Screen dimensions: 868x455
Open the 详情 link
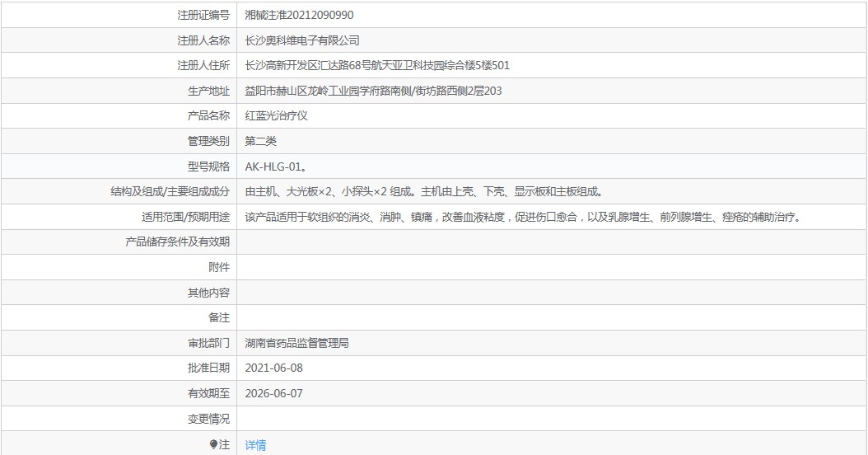pyautogui.click(x=255, y=444)
